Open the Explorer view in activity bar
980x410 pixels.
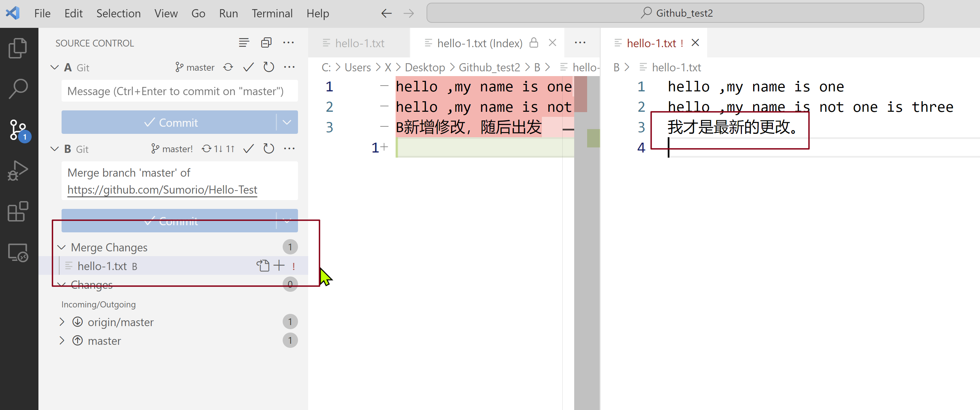(x=17, y=48)
